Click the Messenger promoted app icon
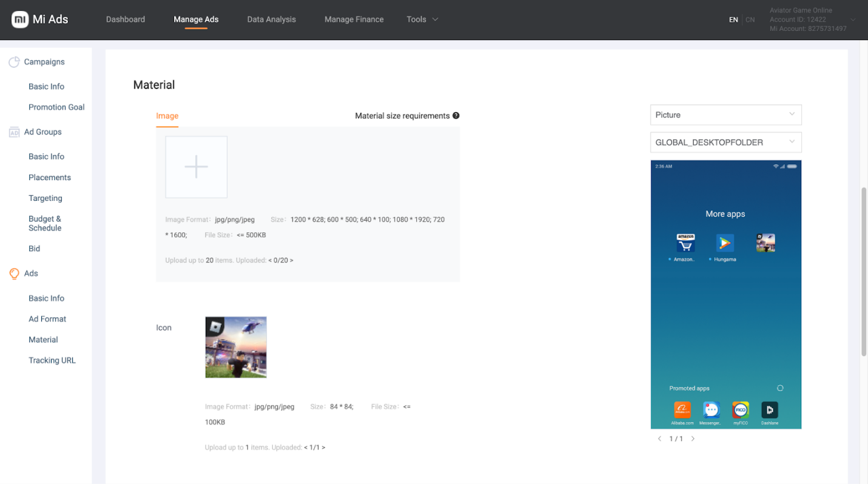868x484 pixels. [x=711, y=410]
